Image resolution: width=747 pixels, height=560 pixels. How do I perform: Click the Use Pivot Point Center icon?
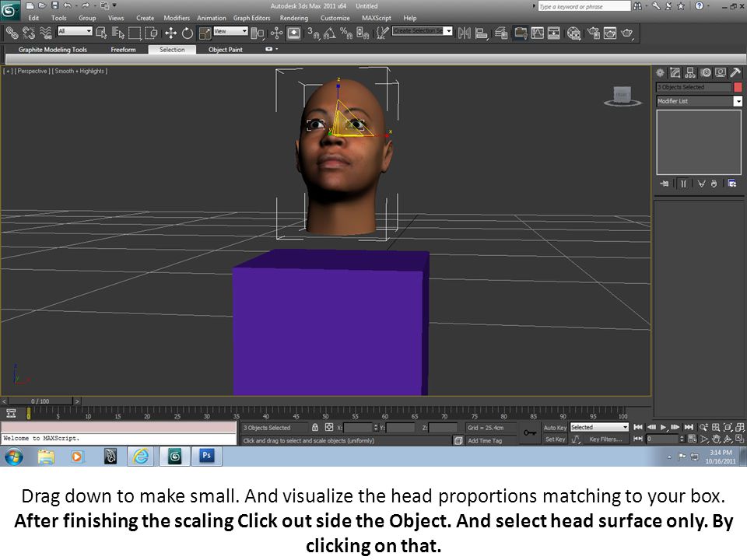point(258,33)
